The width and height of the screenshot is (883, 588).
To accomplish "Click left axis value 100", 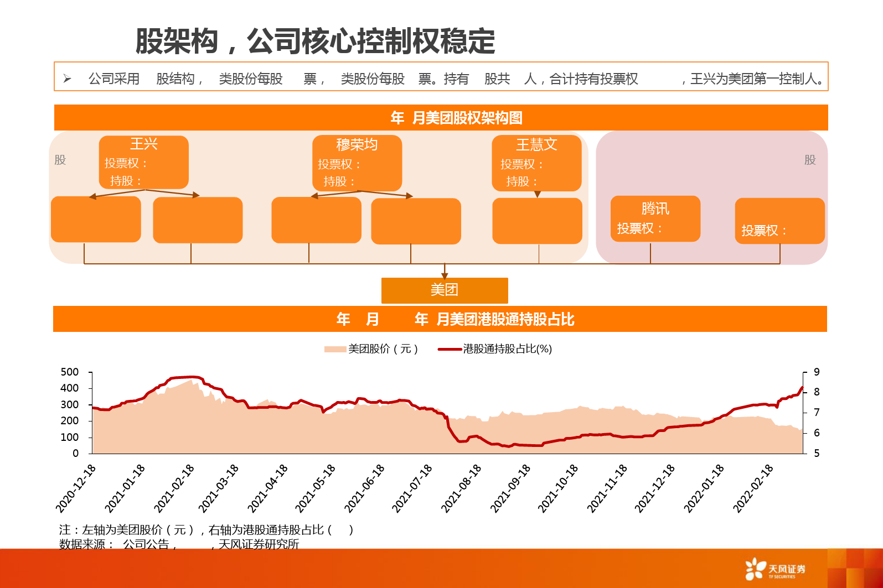I will pyautogui.click(x=70, y=437).
